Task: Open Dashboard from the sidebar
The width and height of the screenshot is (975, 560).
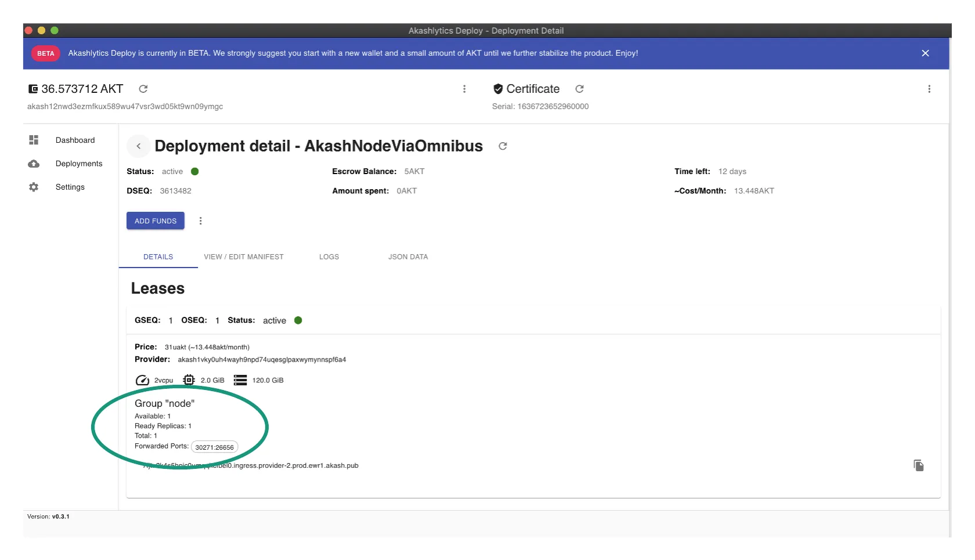Action: (x=75, y=140)
